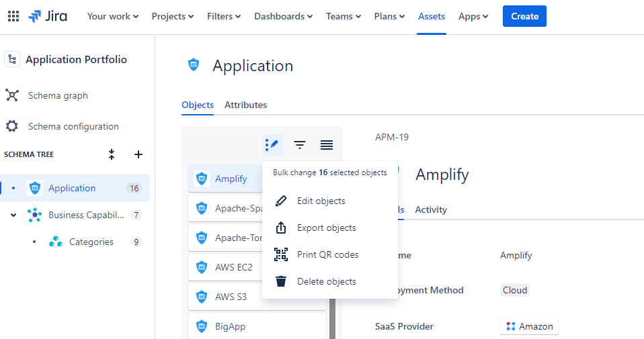Open the Application Portfolio heading
The image size is (644, 339).
coord(76,60)
